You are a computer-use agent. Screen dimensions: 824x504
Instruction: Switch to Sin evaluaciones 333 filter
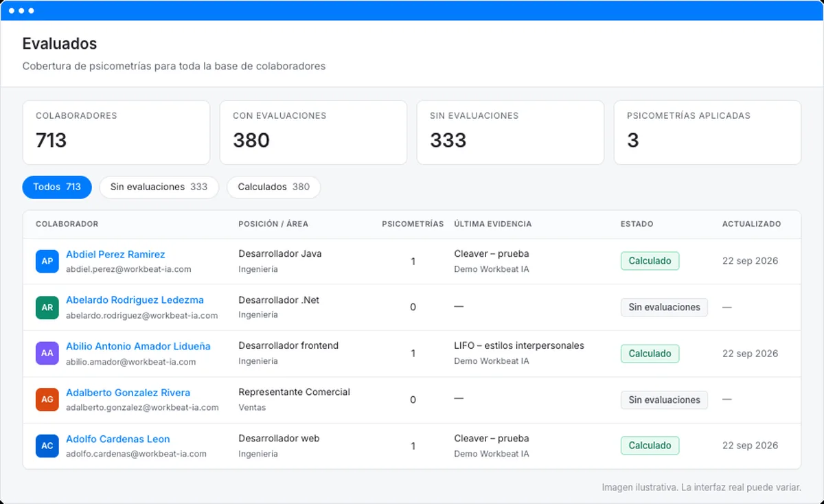159,187
